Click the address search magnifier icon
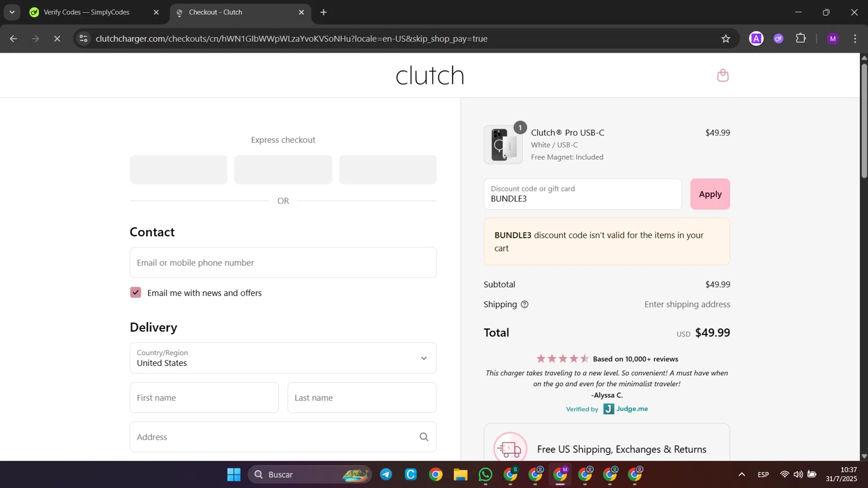This screenshot has width=868, height=488. pos(424,437)
